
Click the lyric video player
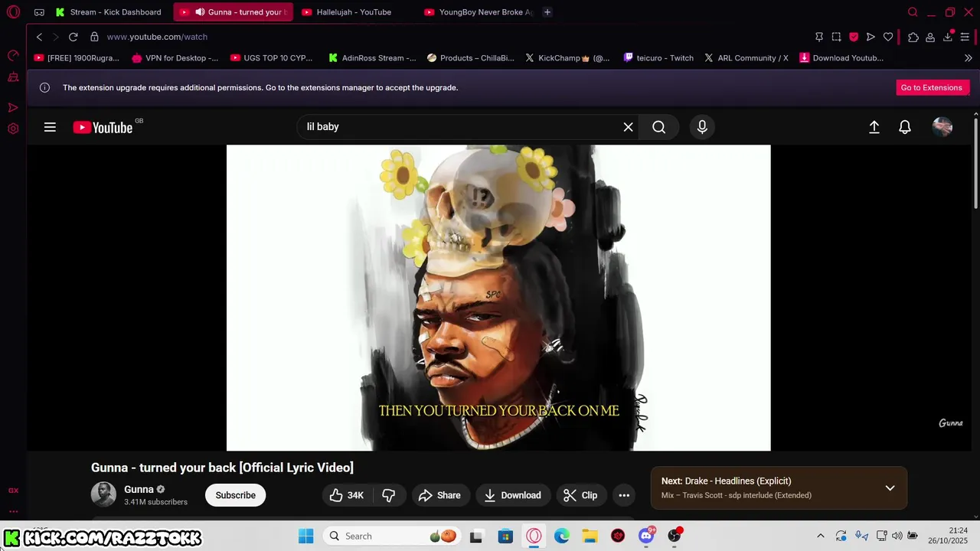coord(498,298)
